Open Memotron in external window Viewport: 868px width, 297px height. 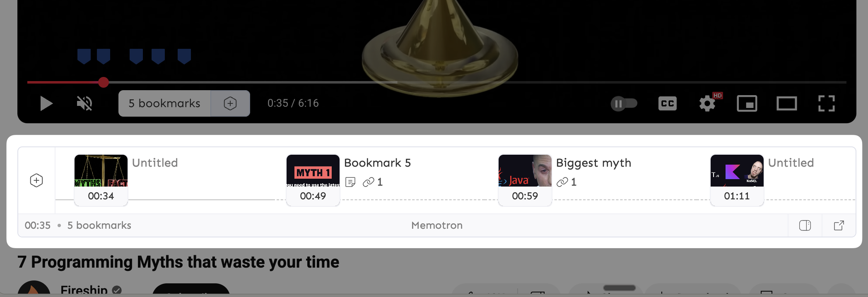tap(839, 225)
